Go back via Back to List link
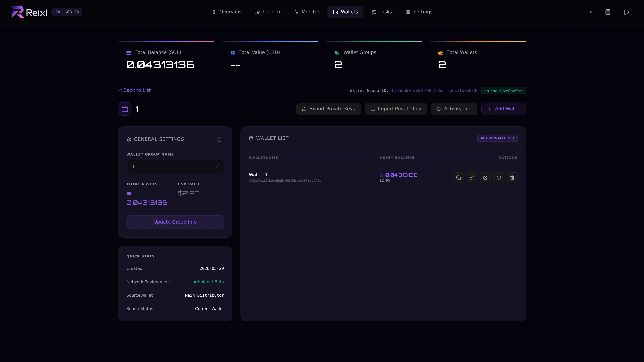The width and height of the screenshot is (644, 362). [x=135, y=90]
